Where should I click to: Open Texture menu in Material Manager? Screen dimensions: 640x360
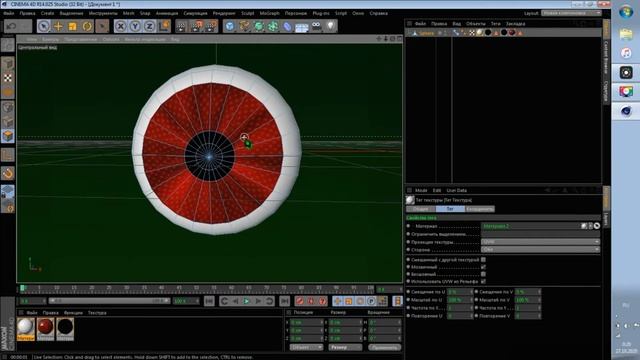coord(97,313)
